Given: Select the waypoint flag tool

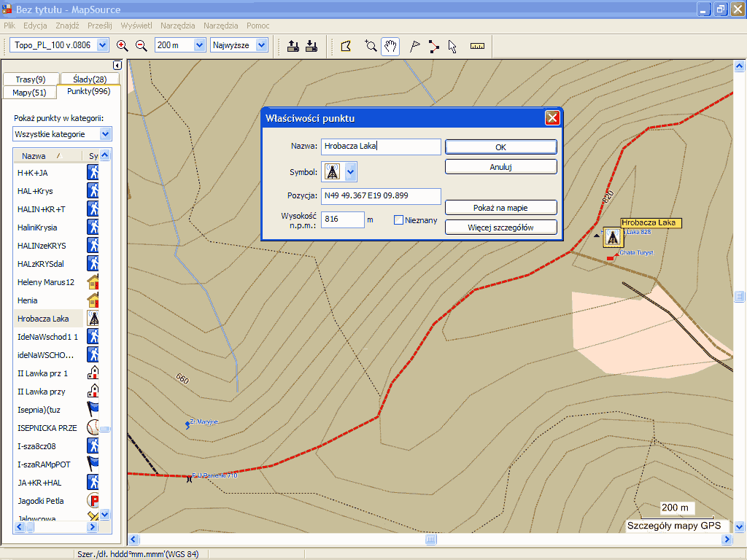Looking at the screenshot, I should pos(415,46).
